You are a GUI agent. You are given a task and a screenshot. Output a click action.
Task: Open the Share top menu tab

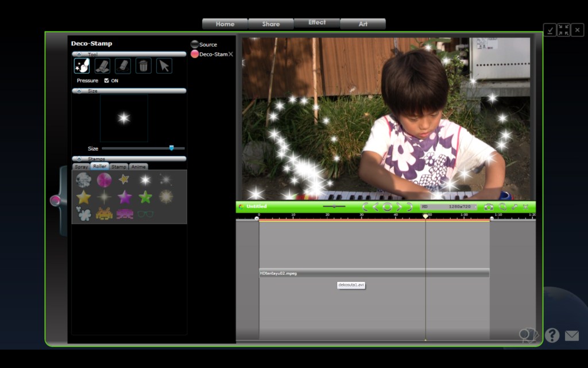271,24
